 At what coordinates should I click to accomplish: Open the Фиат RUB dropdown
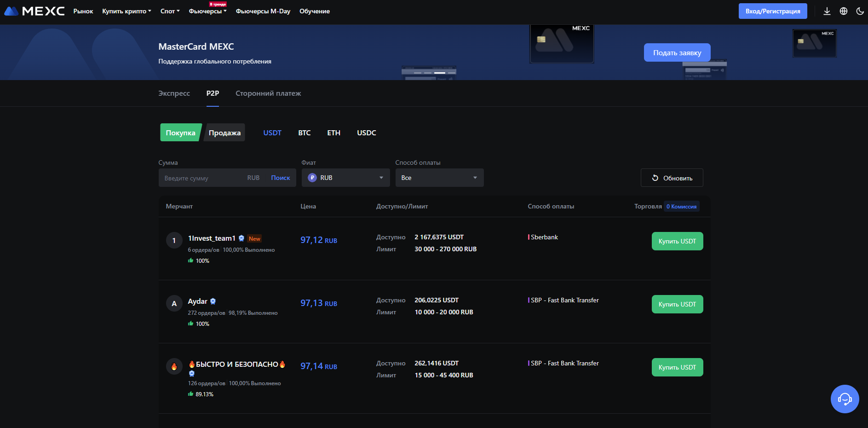coord(345,178)
